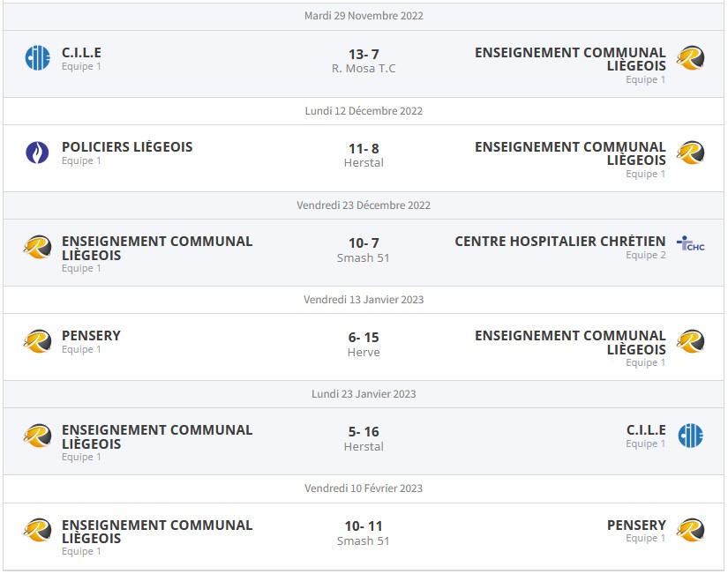Select the 13- 7 score at R. Mosa T.C
The width and height of the screenshot is (728, 574).
click(364, 55)
